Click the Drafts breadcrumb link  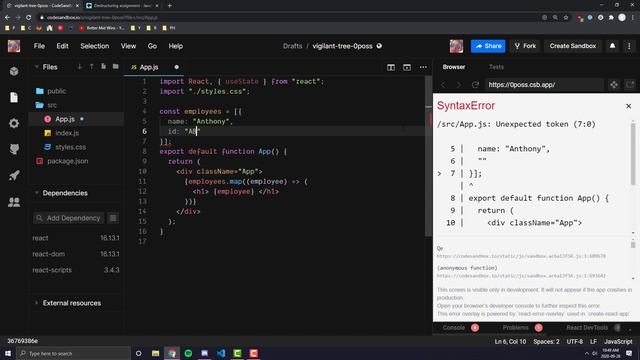[x=292, y=46]
